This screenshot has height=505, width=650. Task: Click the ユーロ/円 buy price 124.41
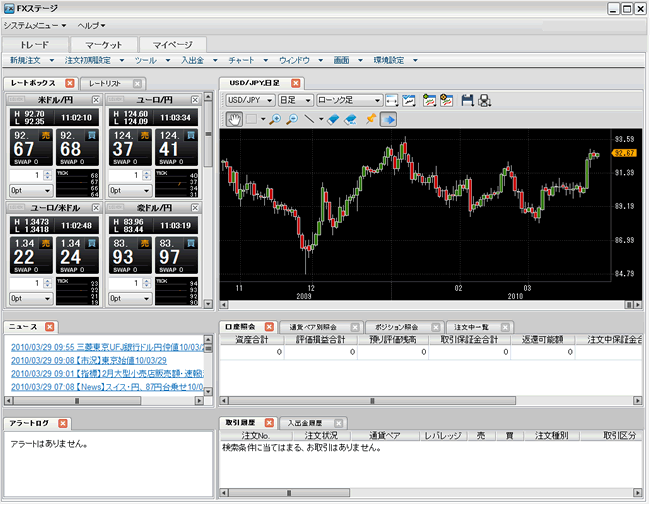(x=176, y=147)
